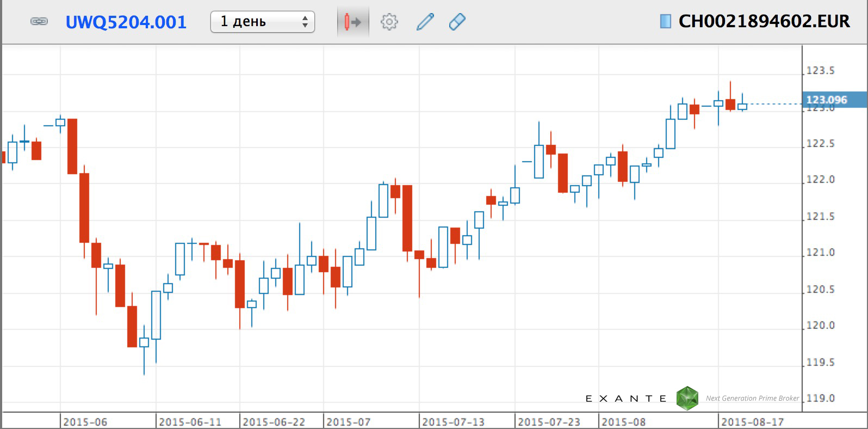Select the eraser tool
This screenshot has height=429, width=868.
click(x=457, y=22)
